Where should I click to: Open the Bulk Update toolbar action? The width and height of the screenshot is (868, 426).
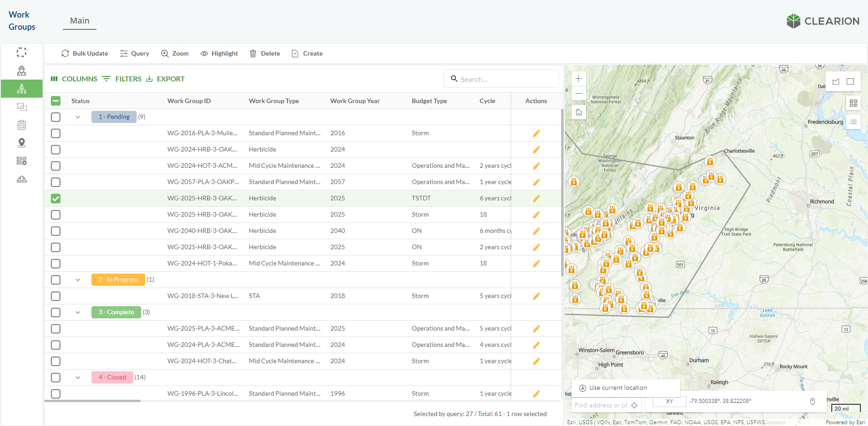coord(85,53)
